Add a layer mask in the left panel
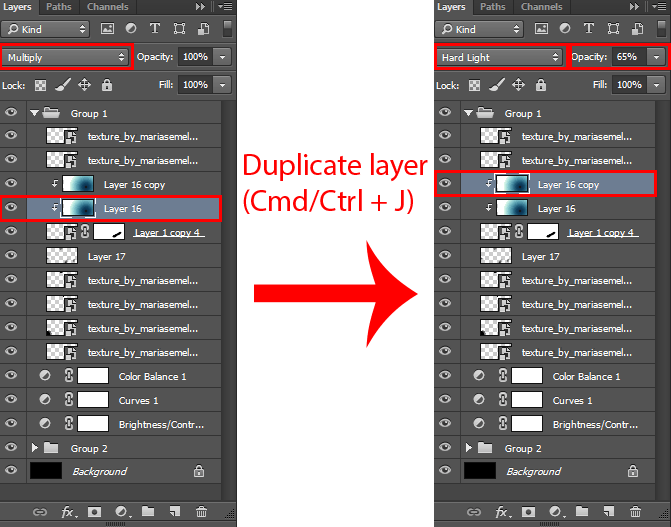Screen dimensions: 671x527 (95, 512)
